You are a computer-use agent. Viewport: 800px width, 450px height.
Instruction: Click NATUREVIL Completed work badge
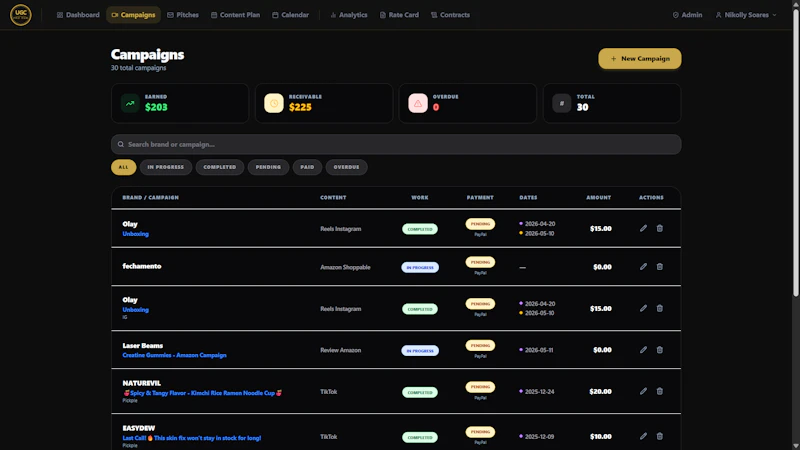[x=420, y=392]
